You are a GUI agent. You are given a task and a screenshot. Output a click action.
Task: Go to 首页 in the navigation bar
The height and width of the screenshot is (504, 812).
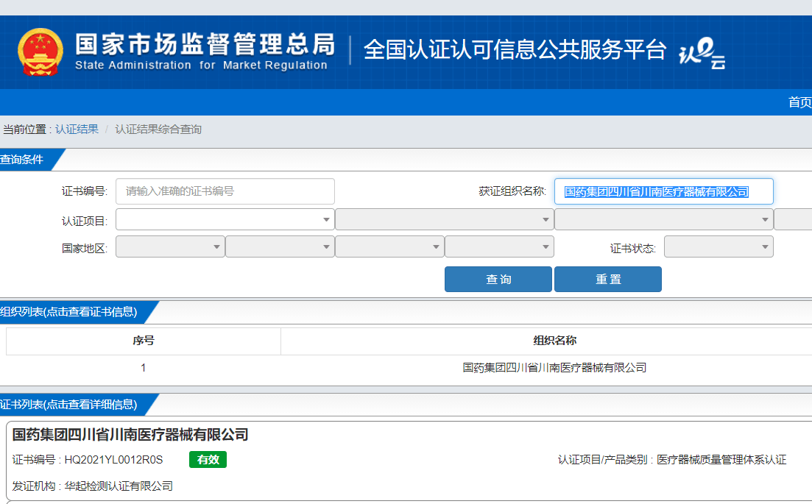click(799, 102)
